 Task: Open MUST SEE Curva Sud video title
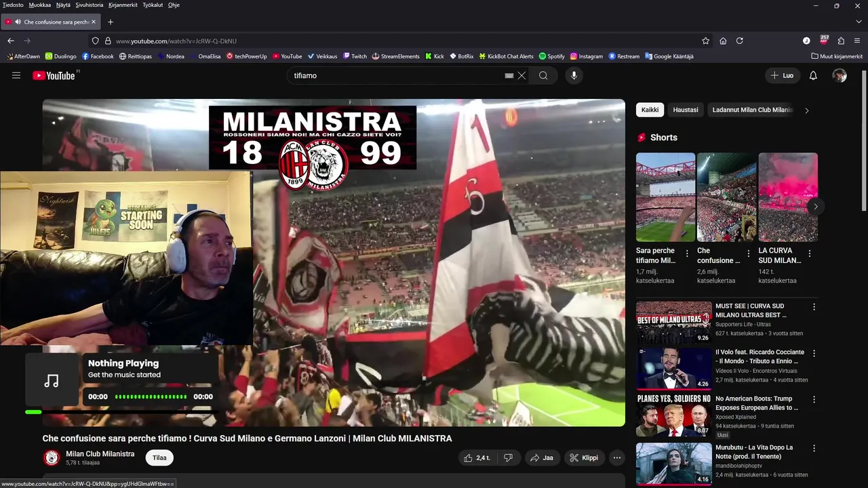coord(751,310)
